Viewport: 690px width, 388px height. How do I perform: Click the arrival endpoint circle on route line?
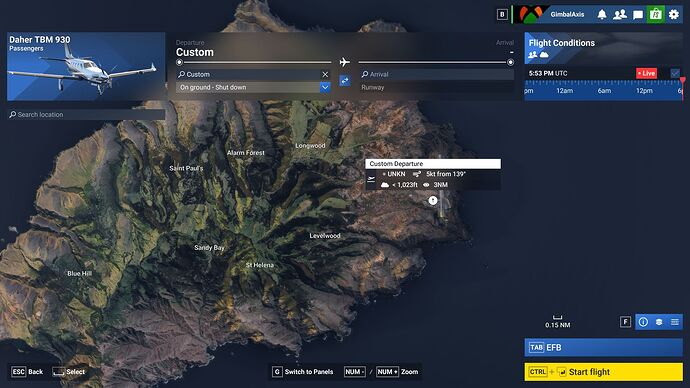(x=510, y=62)
